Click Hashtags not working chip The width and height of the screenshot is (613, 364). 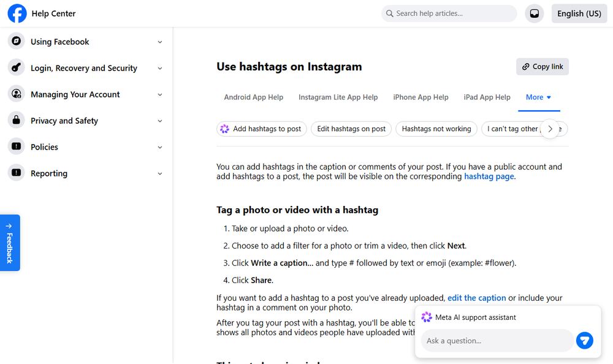436,129
